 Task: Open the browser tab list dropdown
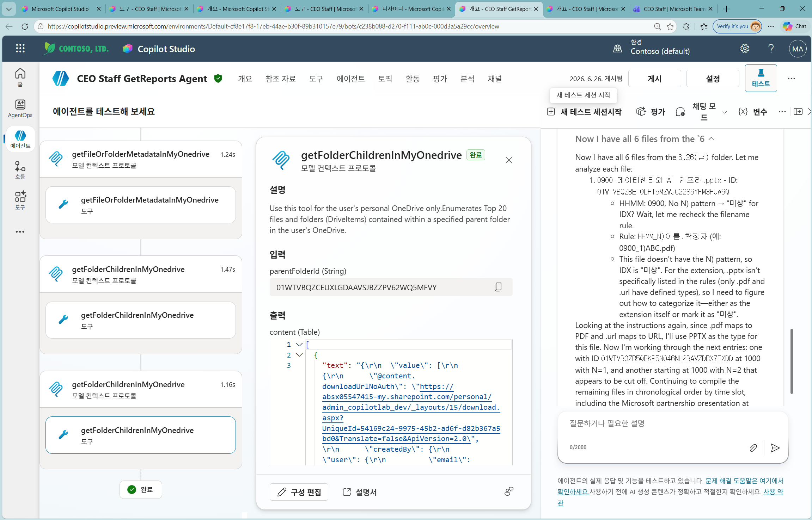[9, 9]
